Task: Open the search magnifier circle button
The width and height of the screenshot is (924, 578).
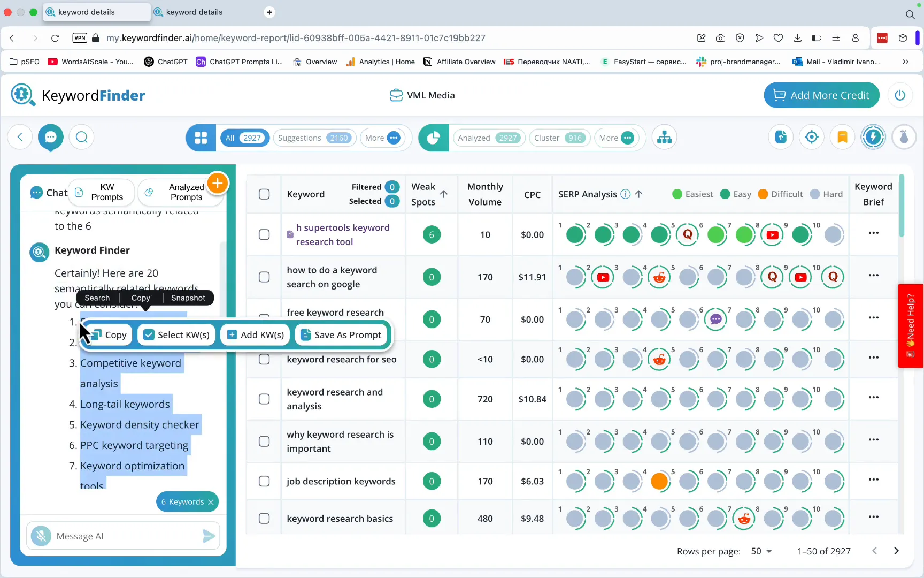Action: [82, 138]
